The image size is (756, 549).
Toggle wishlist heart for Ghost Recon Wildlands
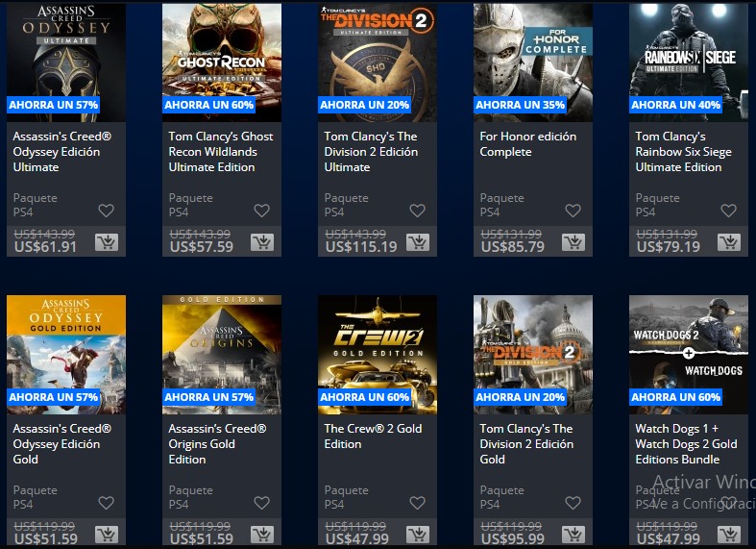pyautogui.click(x=262, y=211)
